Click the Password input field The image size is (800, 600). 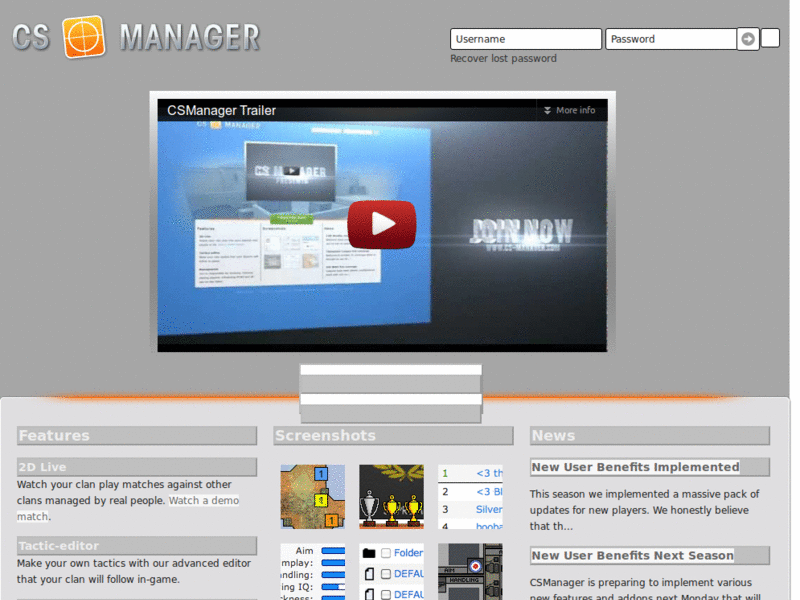[670, 39]
